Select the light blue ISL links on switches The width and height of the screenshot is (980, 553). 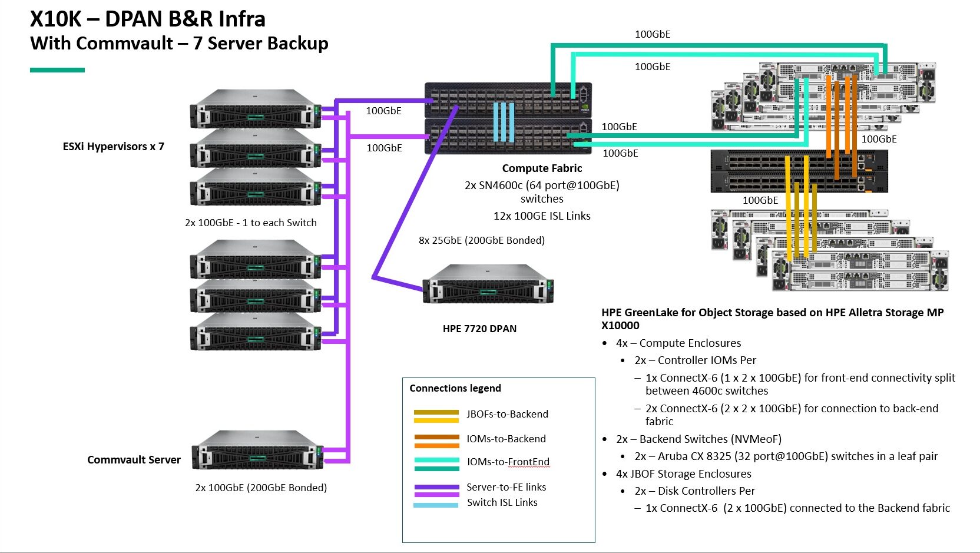504,121
